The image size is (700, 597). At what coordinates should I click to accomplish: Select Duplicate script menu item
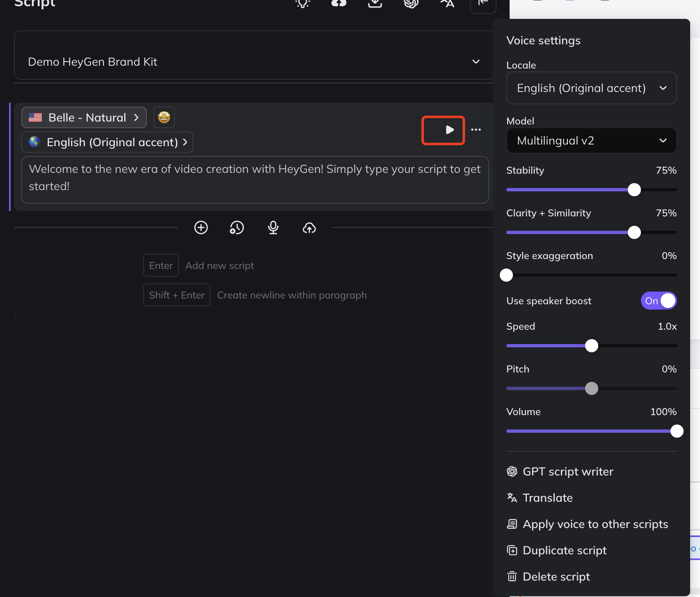591,550
